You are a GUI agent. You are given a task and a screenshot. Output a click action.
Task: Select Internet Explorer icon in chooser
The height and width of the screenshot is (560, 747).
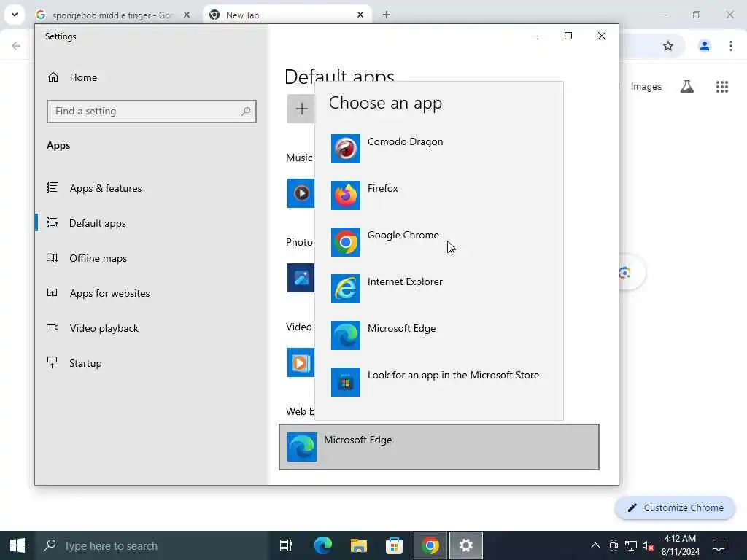coord(345,289)
